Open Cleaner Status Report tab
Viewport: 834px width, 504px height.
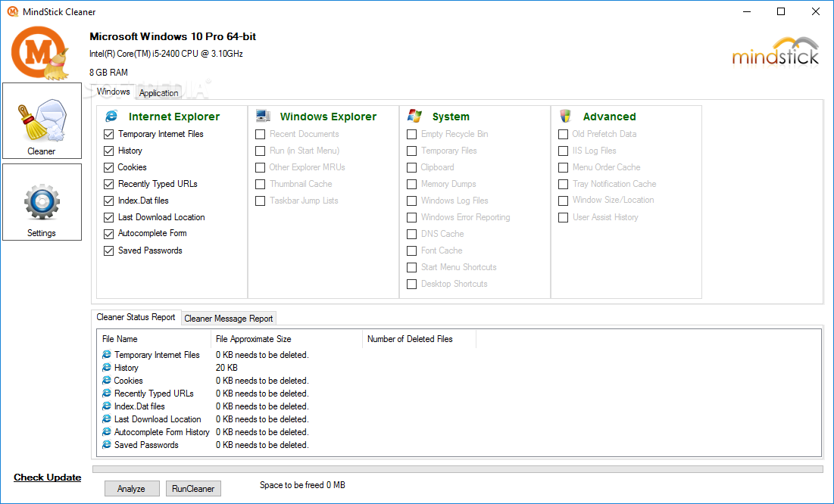pos(136,317)
